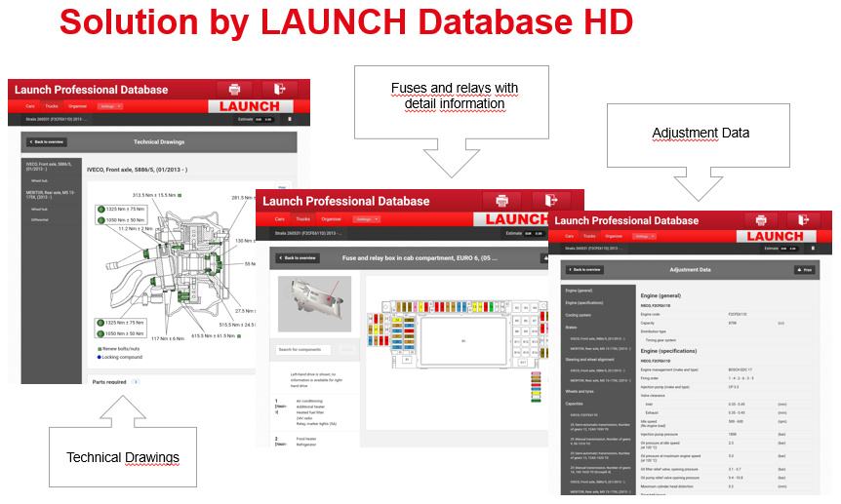The width and height of the screenshot is (841, 504).
Task: Click the Search for components field
Action: point(303,350)
